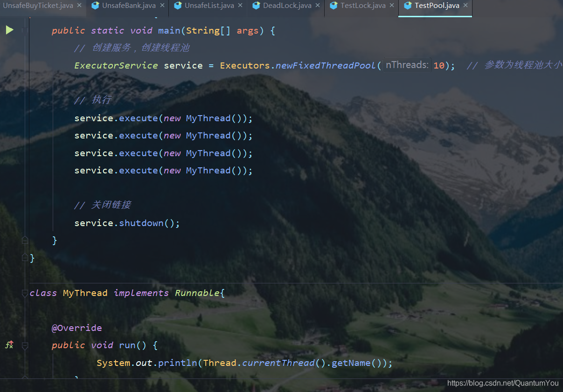Image resolution: width=563 pixels, height=392 pixels.
Task: Close the UnsafeBuyTicket.java tab
Action: click(x=79, y=6)
